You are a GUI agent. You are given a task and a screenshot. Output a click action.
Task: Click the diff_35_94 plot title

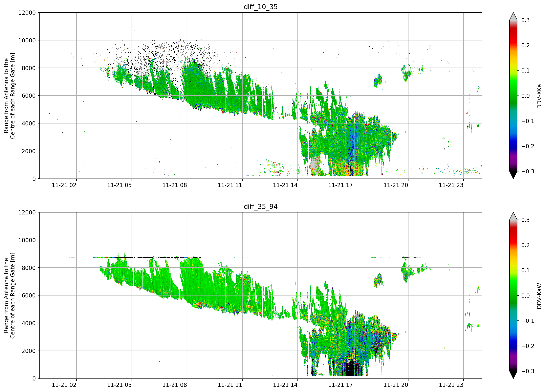coord(260,207)
